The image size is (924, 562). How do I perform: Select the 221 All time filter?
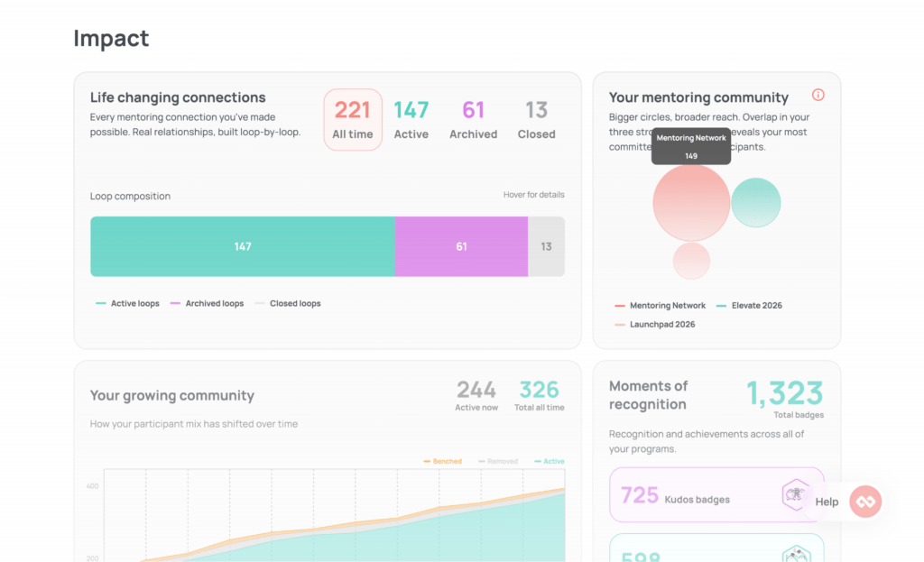353,120
